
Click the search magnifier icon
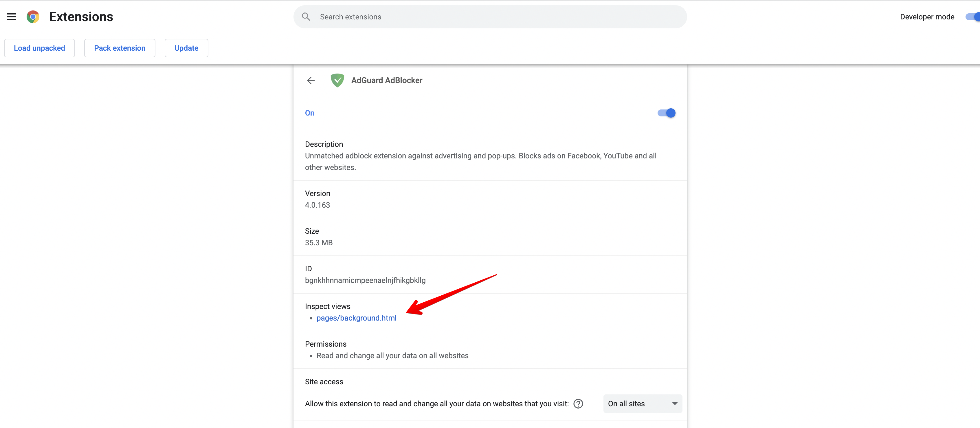[306, 17]
